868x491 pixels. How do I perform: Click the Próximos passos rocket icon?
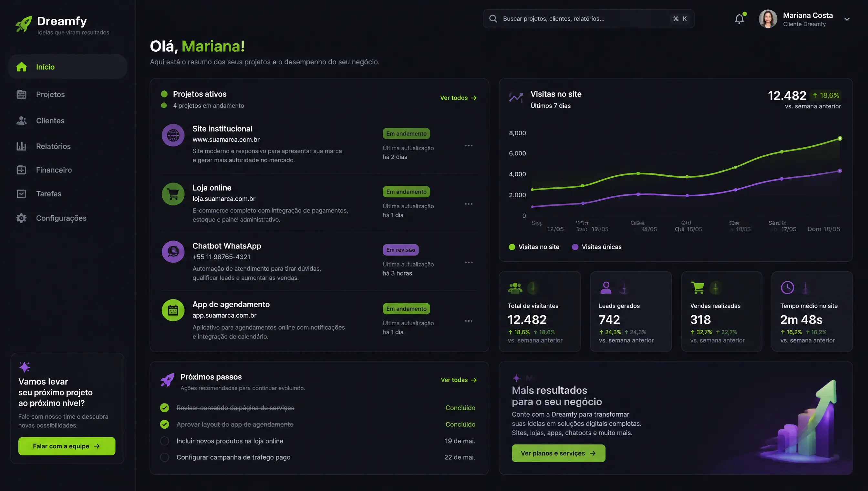168,380
